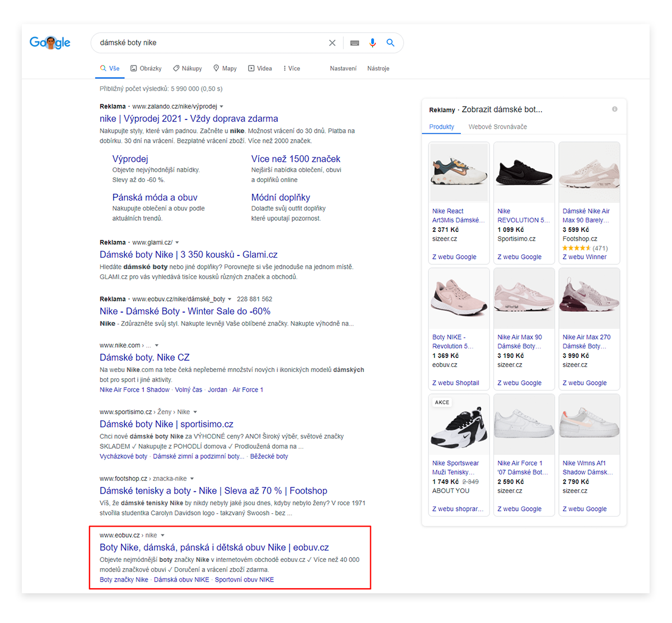Viewport: 672px width, 623px height.
Task: Click black Nike Revolution 5 shoe thumbnail
Action: click(524, 172)
